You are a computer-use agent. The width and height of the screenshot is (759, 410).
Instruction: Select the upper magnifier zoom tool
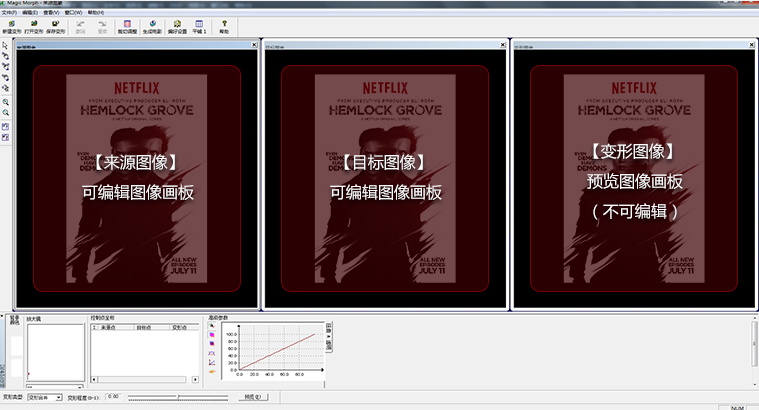tap(5, 102)
